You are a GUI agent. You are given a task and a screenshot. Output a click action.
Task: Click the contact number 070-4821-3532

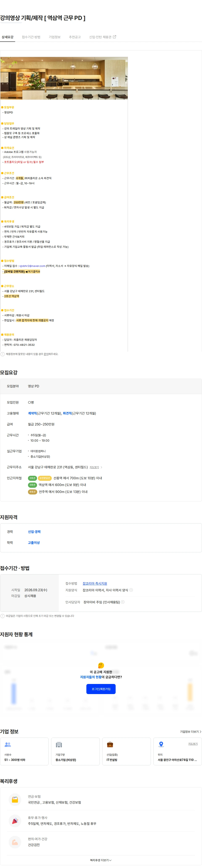click(24, 345)
